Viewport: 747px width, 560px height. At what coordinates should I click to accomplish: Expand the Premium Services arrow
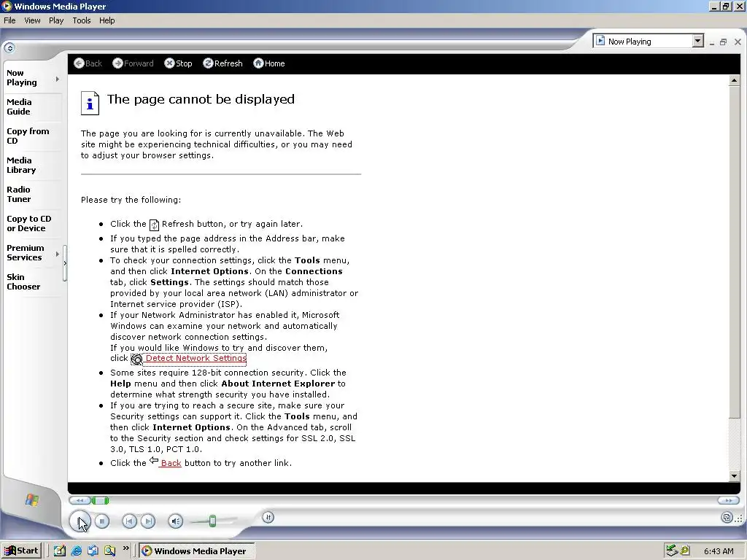coord(57,254)
